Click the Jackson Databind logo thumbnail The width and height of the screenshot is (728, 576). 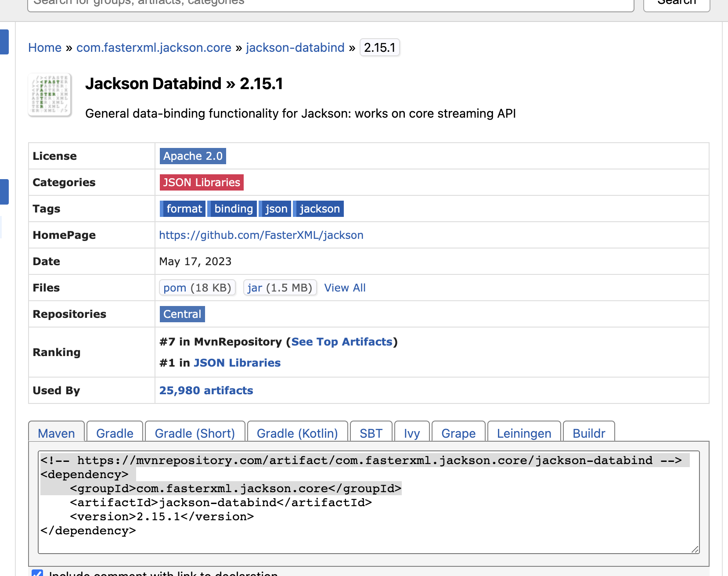pos(50,95)
